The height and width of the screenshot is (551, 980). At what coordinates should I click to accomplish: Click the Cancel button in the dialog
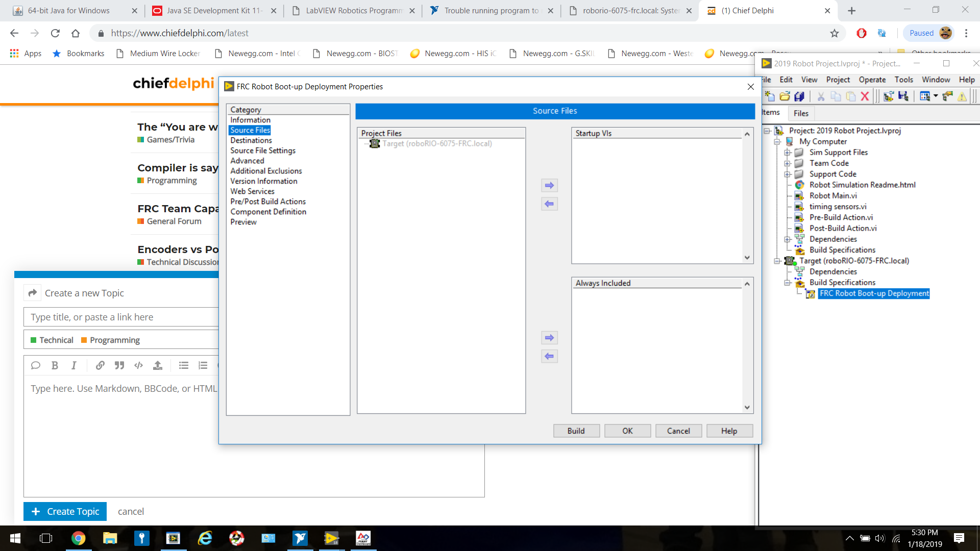pos(678,431)
